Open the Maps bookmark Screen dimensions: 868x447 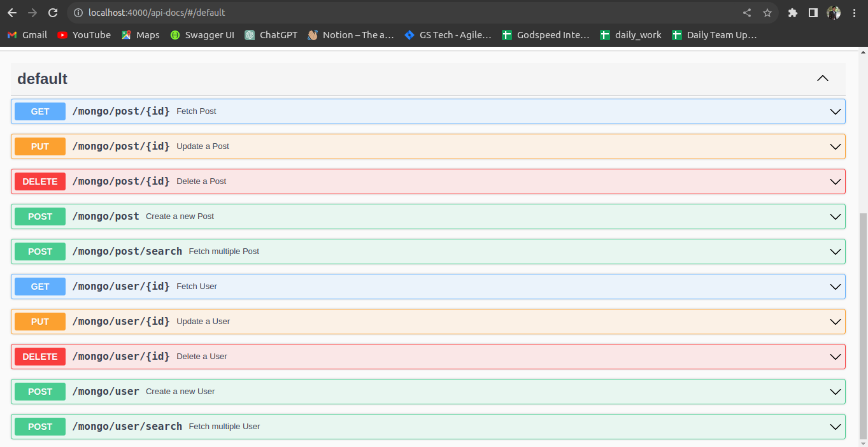pyautogui.click(x=141, y=35)
